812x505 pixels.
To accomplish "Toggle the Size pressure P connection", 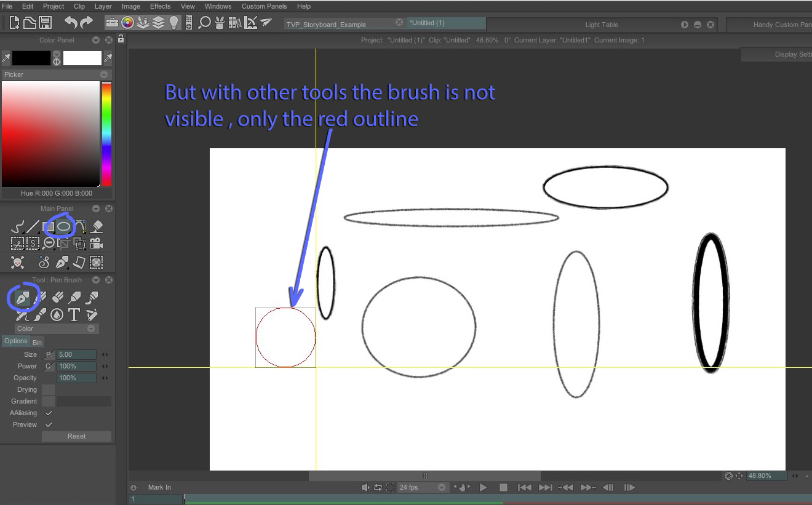I will (49, 354).
